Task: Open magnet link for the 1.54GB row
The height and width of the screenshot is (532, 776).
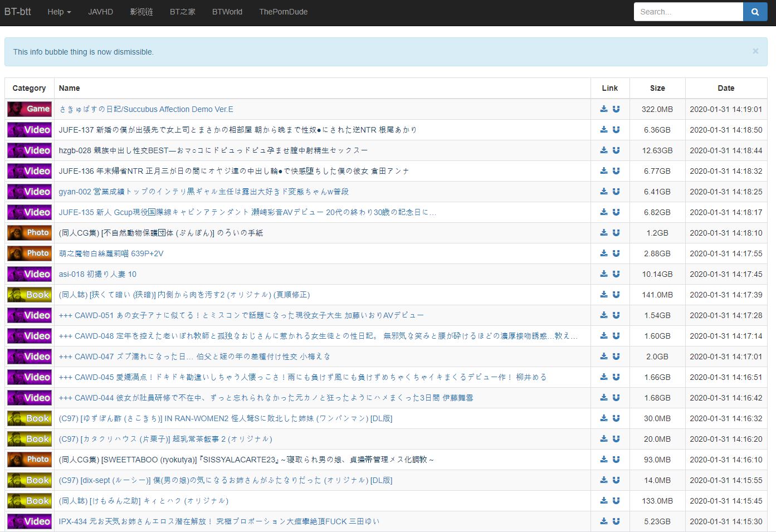Action: 616,315
